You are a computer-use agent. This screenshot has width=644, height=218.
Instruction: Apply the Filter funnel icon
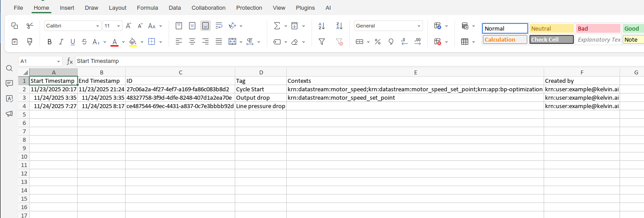(322, 42)
